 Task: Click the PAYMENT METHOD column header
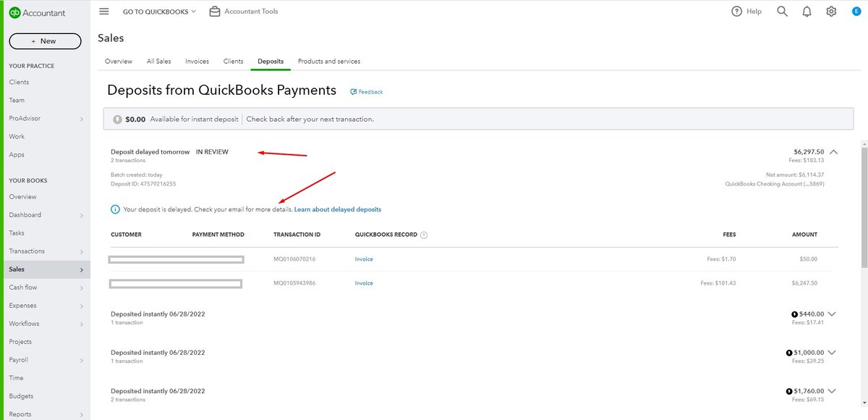click(x=218, y=235)
